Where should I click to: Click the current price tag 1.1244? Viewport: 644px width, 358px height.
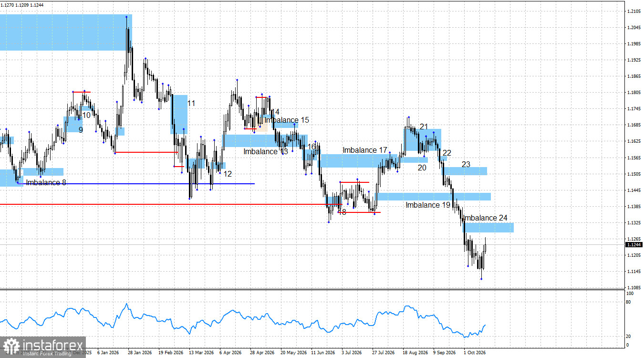click(x=634, y=245)
